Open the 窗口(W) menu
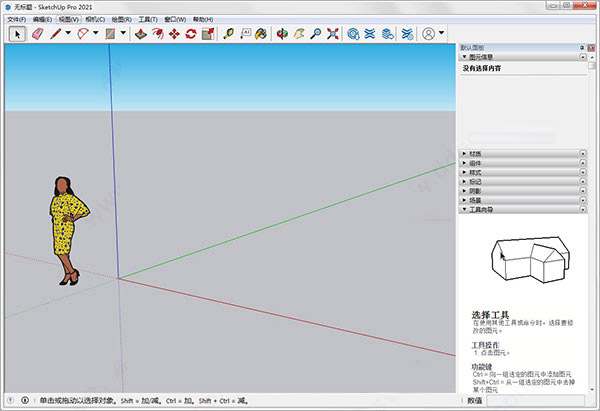The image size is (600, 411). tap(175, 20)
